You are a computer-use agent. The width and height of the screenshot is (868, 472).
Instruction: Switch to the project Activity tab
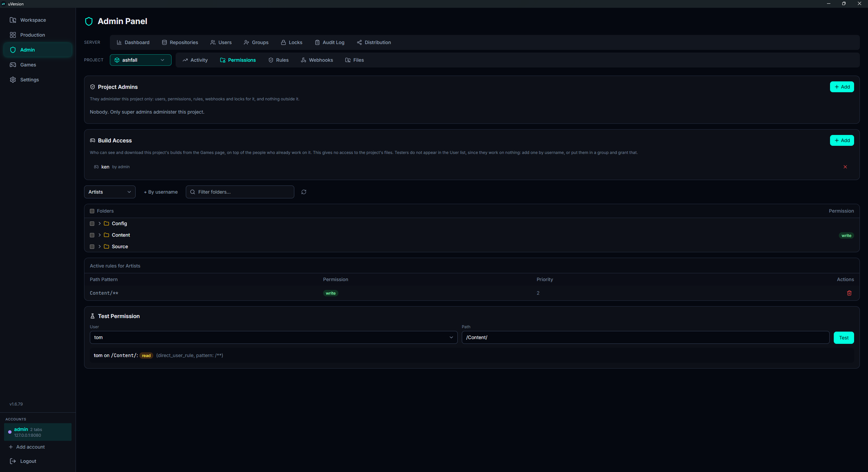(x=195, y=60)
